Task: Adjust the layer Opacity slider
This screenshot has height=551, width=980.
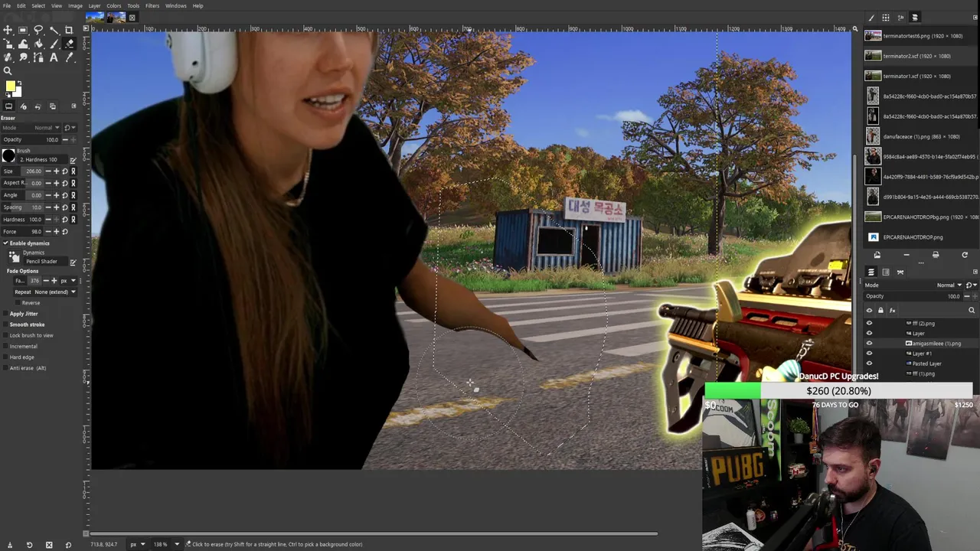Action: (913, 296)
